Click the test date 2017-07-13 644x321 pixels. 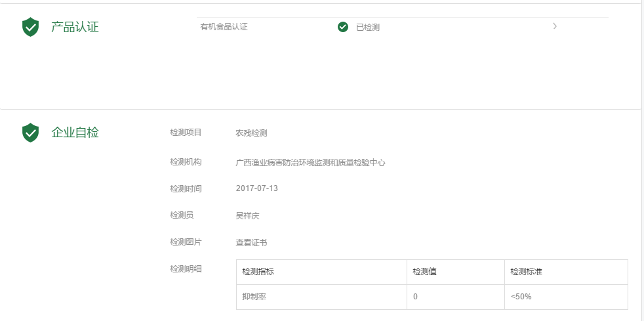(256, 188)
